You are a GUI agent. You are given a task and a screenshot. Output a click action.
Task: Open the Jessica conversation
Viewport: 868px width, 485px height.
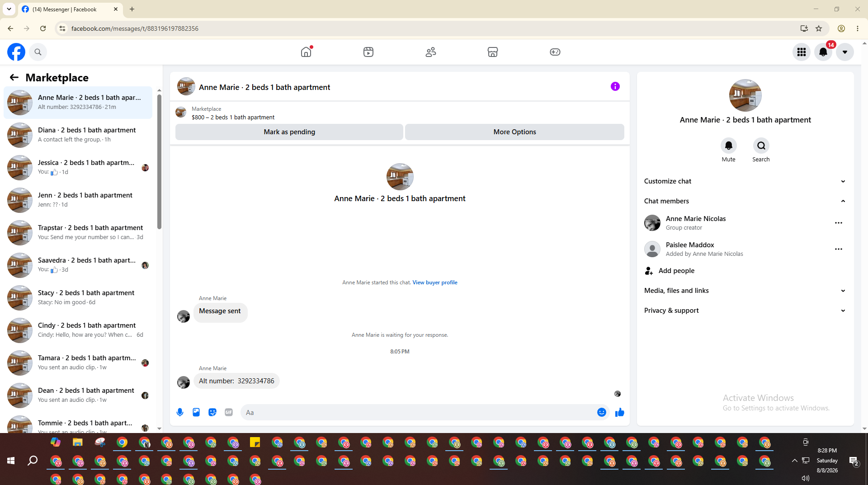(x=78, y=168)
